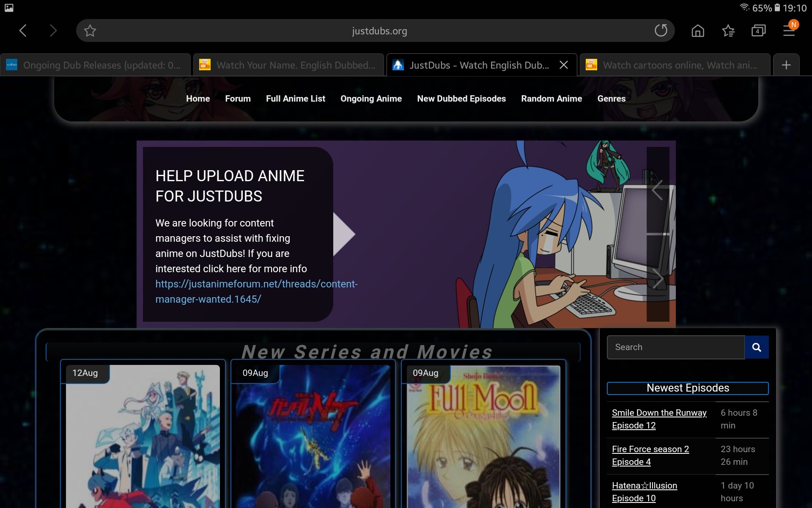Open New Dubbed Episodes page

click(461, 99)
